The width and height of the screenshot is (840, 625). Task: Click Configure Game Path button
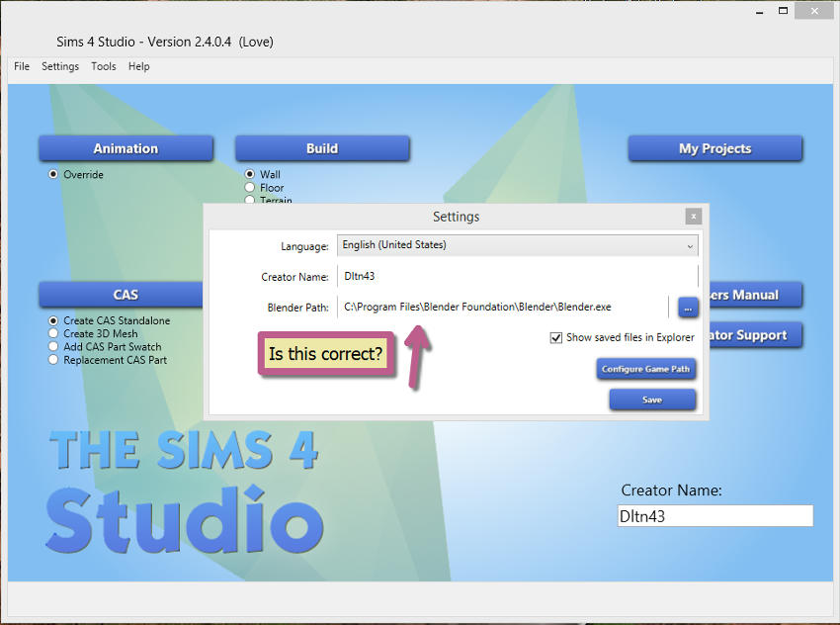tap(645, 369)
